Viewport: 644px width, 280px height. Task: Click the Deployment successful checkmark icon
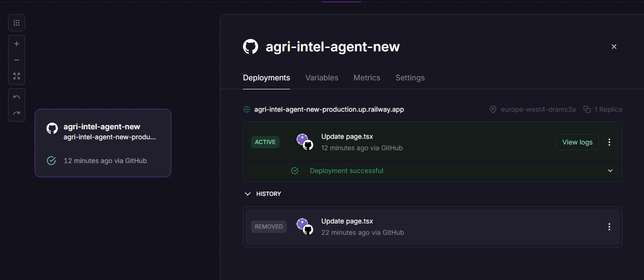295,171
